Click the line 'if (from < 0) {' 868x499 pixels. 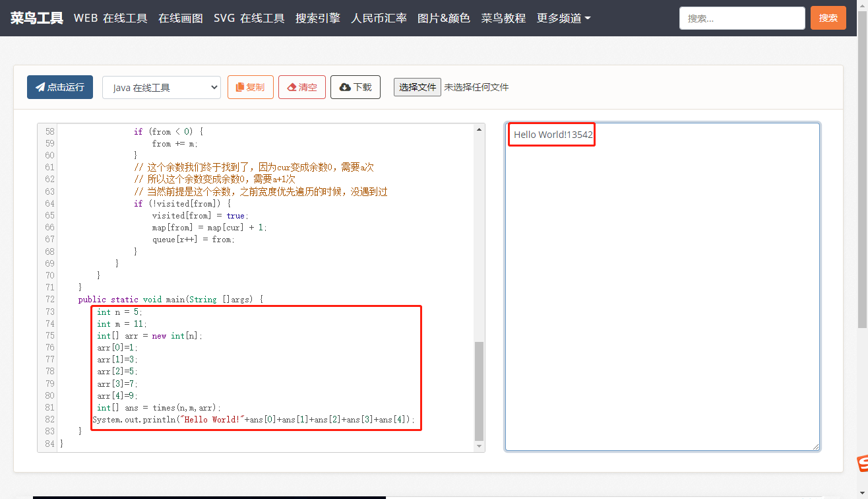(168, 131)
